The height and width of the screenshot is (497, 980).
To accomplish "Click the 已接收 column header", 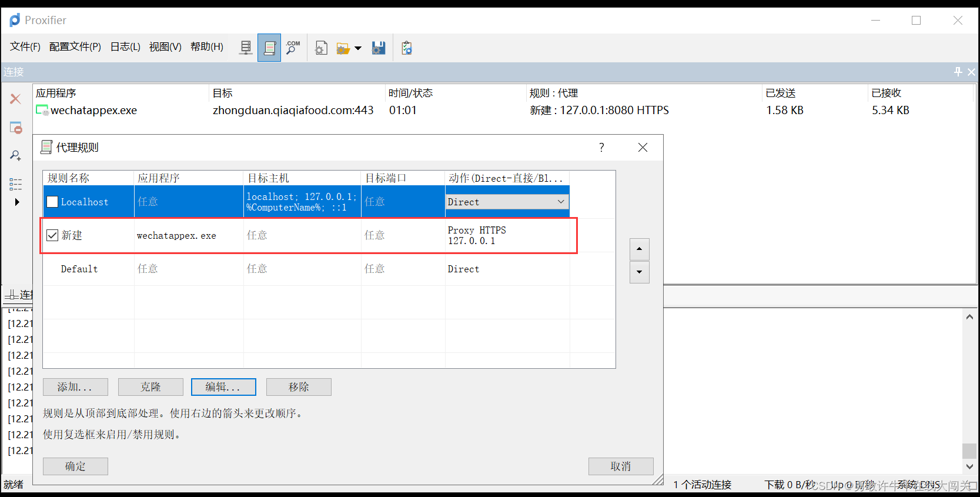I will pos(921,93).
